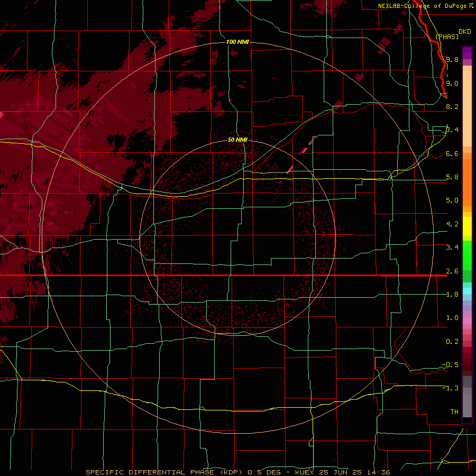
Task: Click the 1.8 scale value
Action: (452, 295)
